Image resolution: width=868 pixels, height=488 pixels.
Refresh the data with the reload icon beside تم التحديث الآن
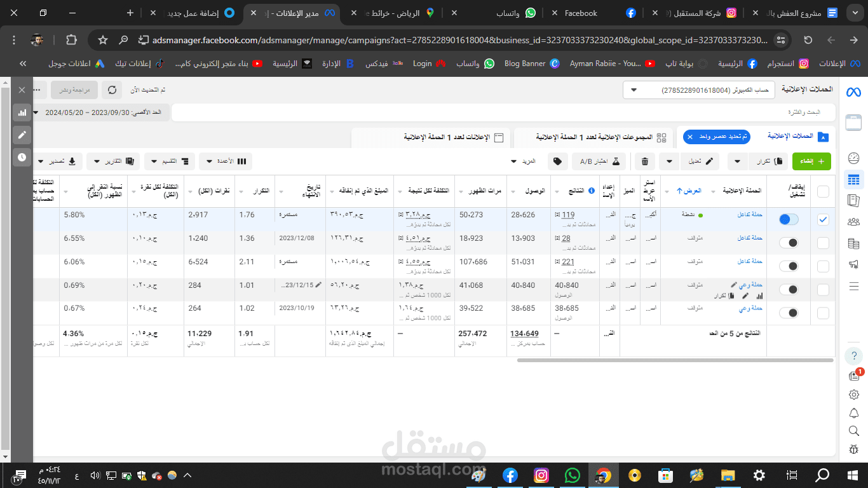click(x=112, y=90)
